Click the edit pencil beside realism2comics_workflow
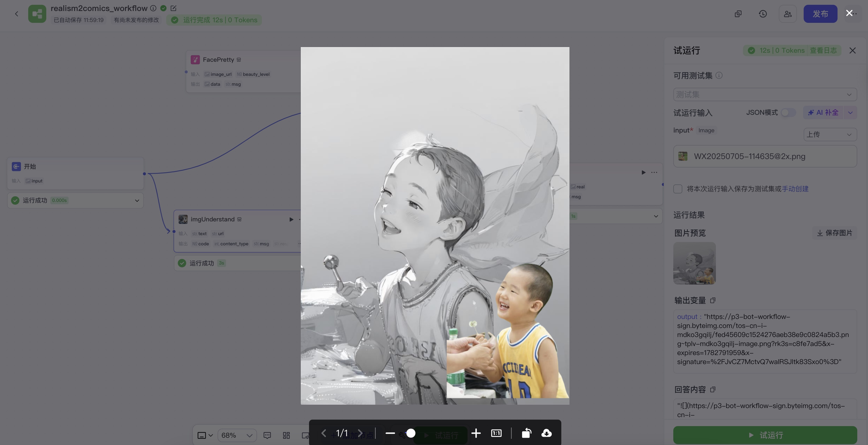 173,8
